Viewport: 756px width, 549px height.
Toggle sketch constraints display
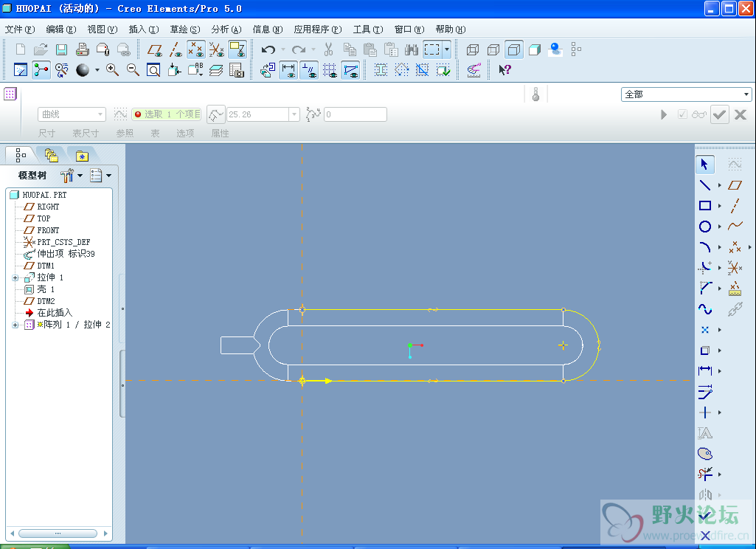click(308, 70)
